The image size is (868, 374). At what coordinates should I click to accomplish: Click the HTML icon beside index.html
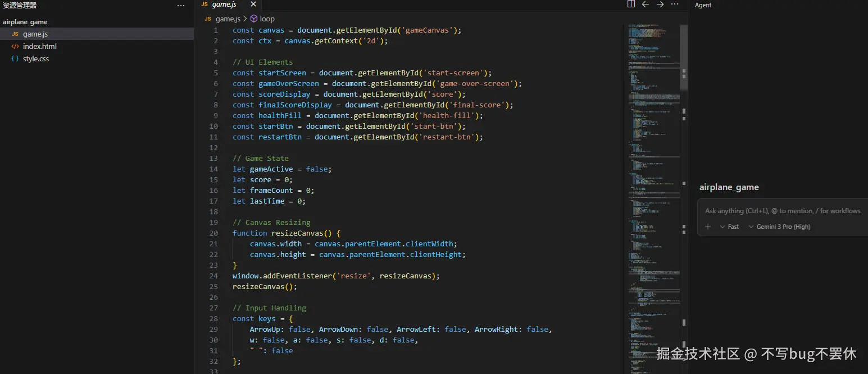click(x=16, y=46)
